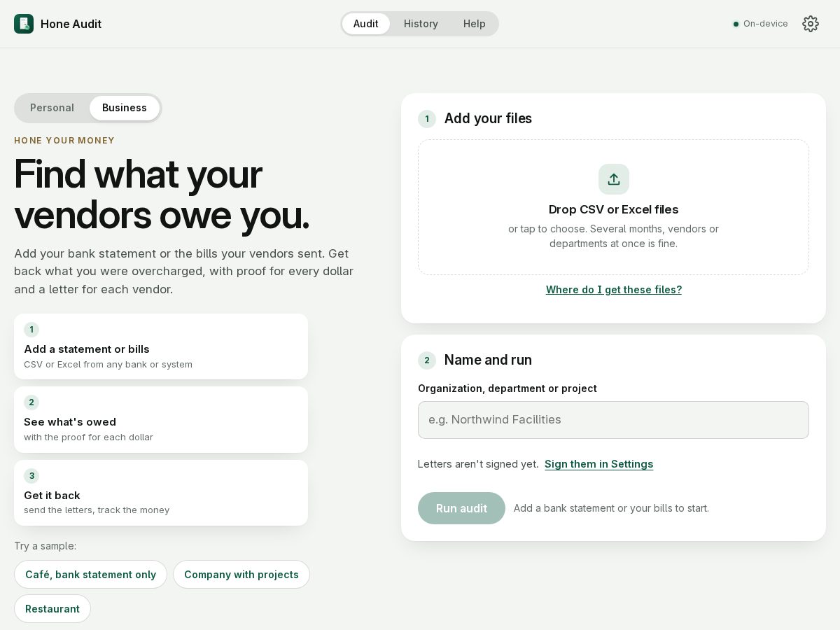The height and width of the screenshot is (630, 840).
Task: Follow the 'Sign them in Settings' link
Action: pyautogui.click(x=599, y=464)
